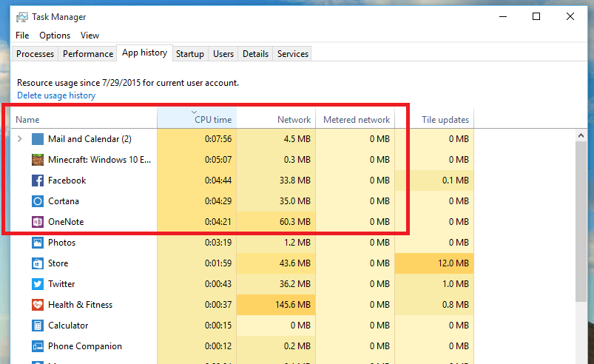Select the Minecraft: Windows 10 E... row name

coord(99,160)
